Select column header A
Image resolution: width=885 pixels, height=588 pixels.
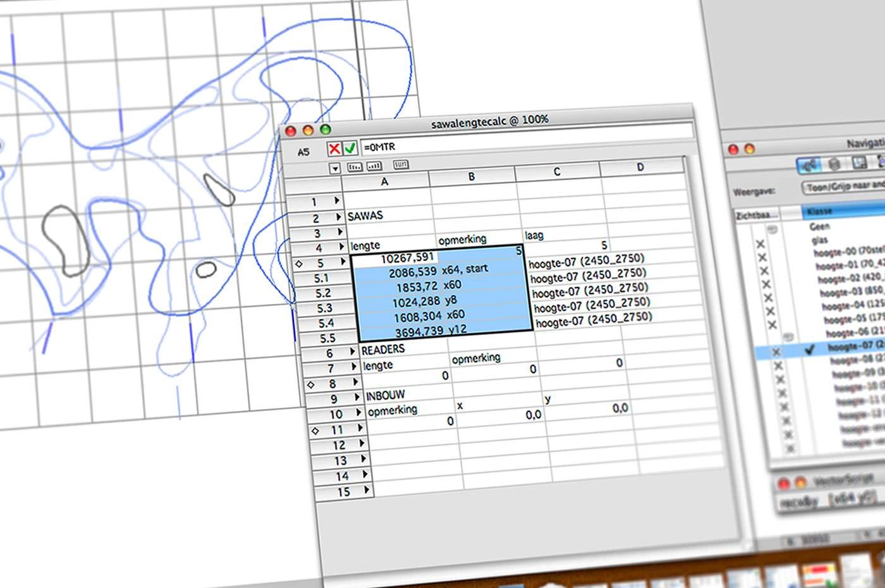385,181
